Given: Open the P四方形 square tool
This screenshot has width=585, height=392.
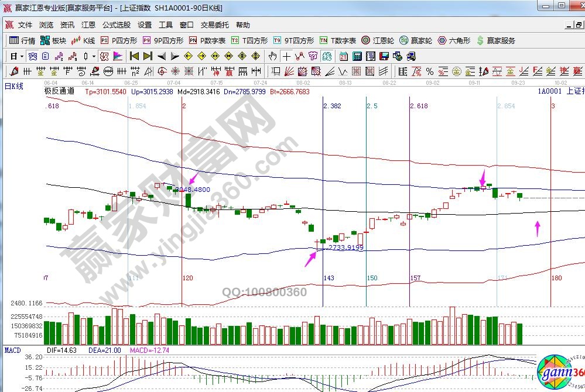Looking at the screenshot, I should click(119, 40).
